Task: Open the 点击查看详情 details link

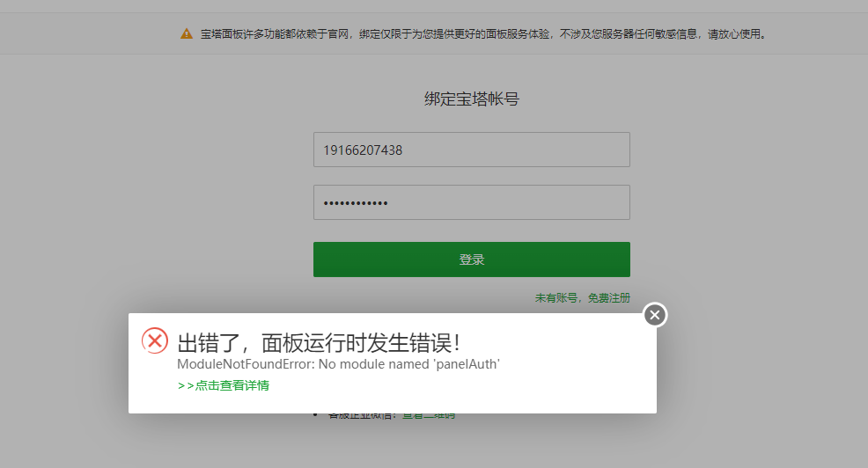Action: coord(224,385)
